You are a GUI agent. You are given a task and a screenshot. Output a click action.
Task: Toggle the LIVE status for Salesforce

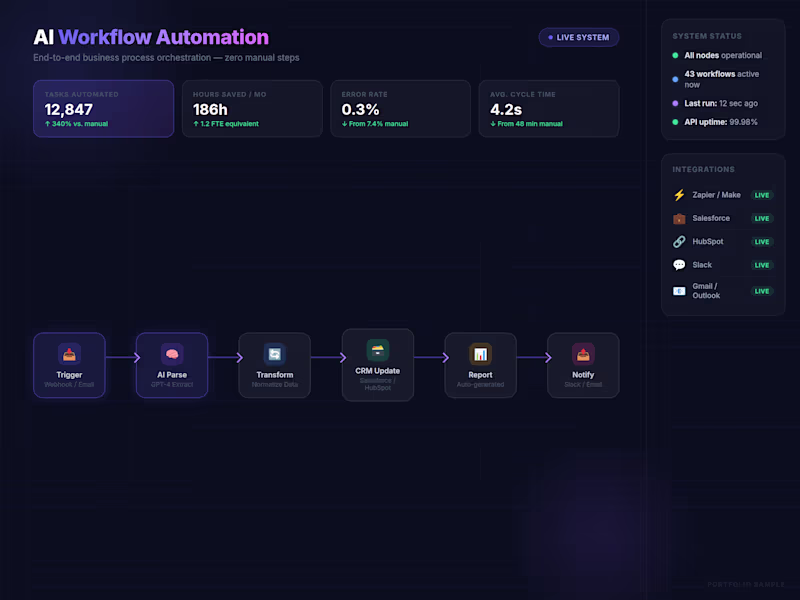(762, 218)
